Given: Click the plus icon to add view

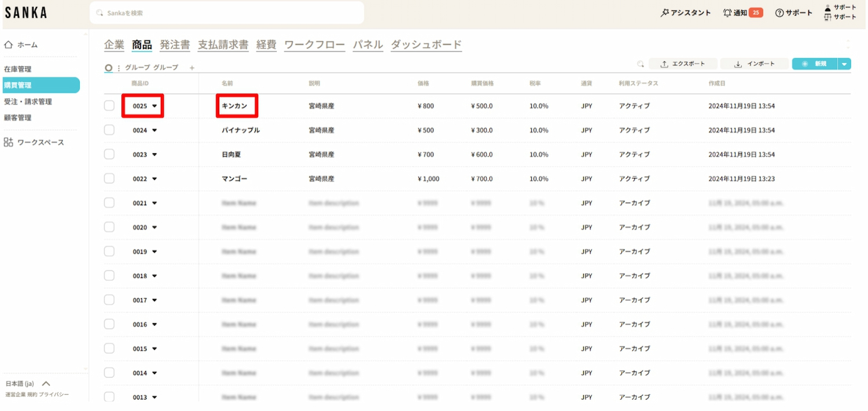Looking at the screenshot, I should click(192, 68).
